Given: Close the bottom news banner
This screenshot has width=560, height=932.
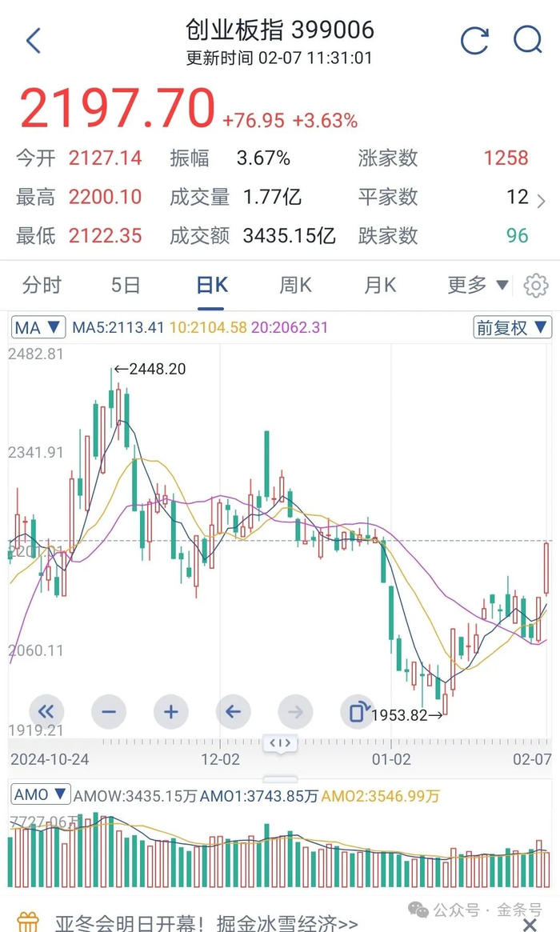Looking at the screenshot, I should 529,925.
